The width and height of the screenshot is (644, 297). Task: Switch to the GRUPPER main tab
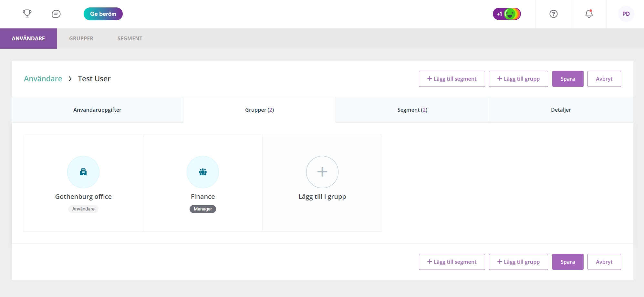(x=81, y=38)
